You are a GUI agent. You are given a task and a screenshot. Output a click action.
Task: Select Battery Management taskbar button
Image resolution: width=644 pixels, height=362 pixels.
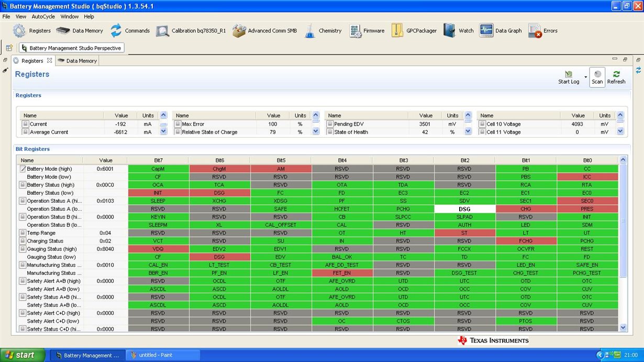click(x=87, y=355)
